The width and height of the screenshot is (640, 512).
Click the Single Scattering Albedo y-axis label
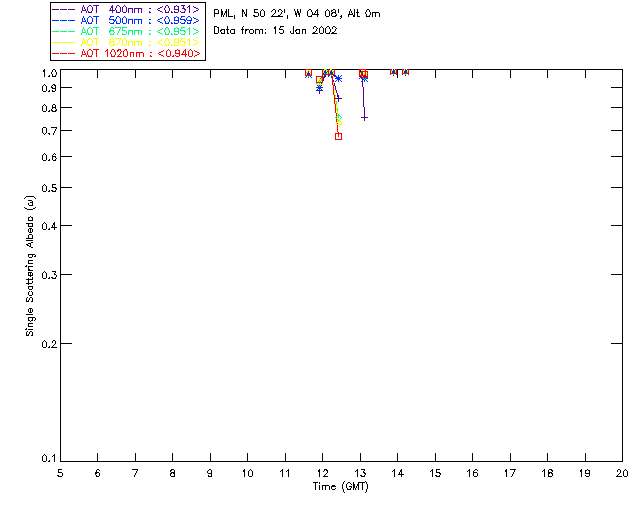32,265
